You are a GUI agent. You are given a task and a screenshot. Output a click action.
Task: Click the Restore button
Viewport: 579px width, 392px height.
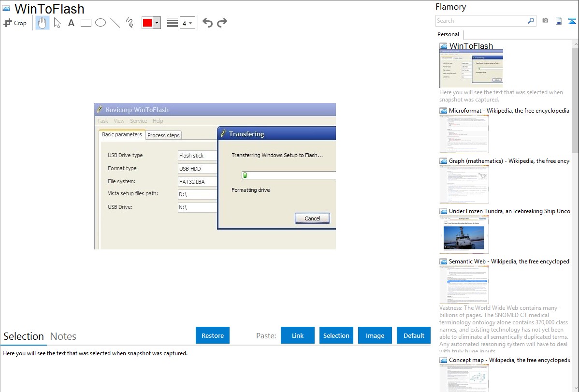pyautogui.click(x=213, y=335)
